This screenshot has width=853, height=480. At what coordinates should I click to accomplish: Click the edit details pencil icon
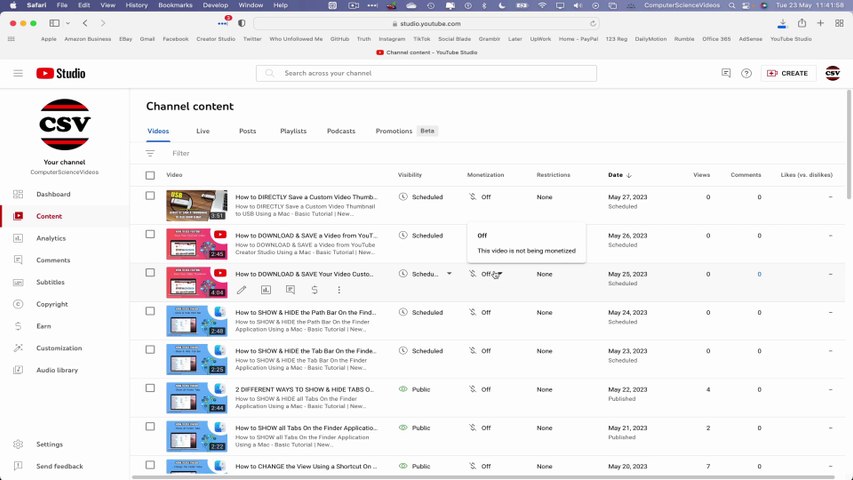[x=241, y=290]
